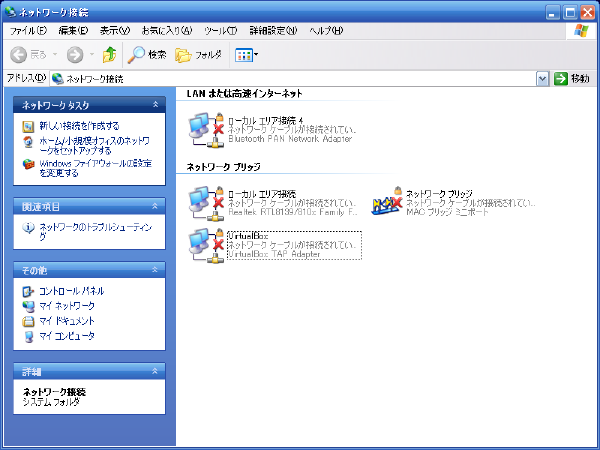Select the Realtek ローカル エリア接続 icon
This screenshot has height=450, width=600.
(x=207, y=203)
